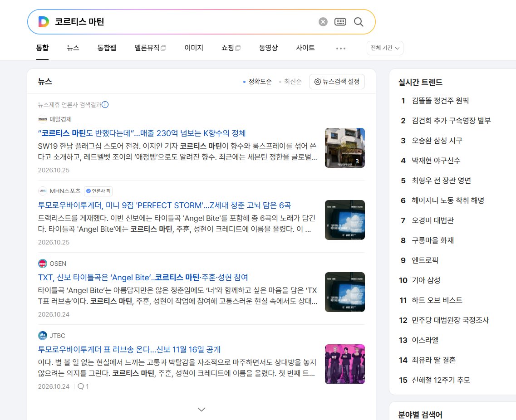This screenshot has height=420, width=516.
Task: Open the 멜론뮤직 tab
Action: point(147,48)
